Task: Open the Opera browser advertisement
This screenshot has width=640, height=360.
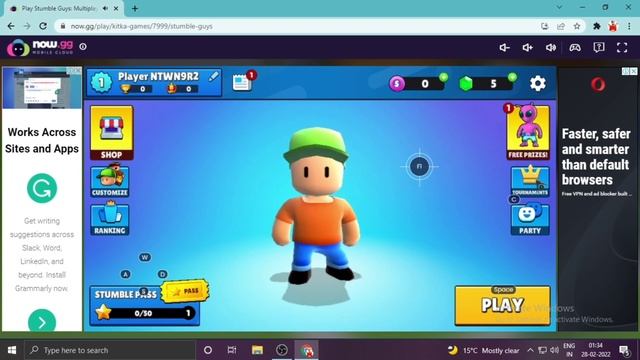Action: pos(598,199)
